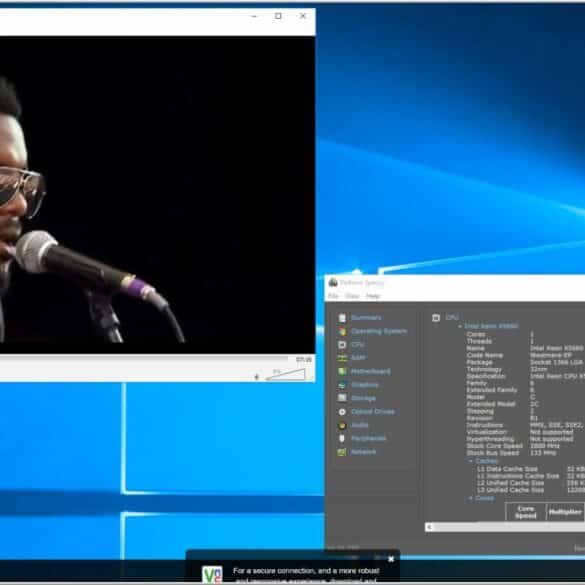Click the '133 MHz' bus speed value
The width and height of the screenshot is (585, 585).
coord(543,453)
